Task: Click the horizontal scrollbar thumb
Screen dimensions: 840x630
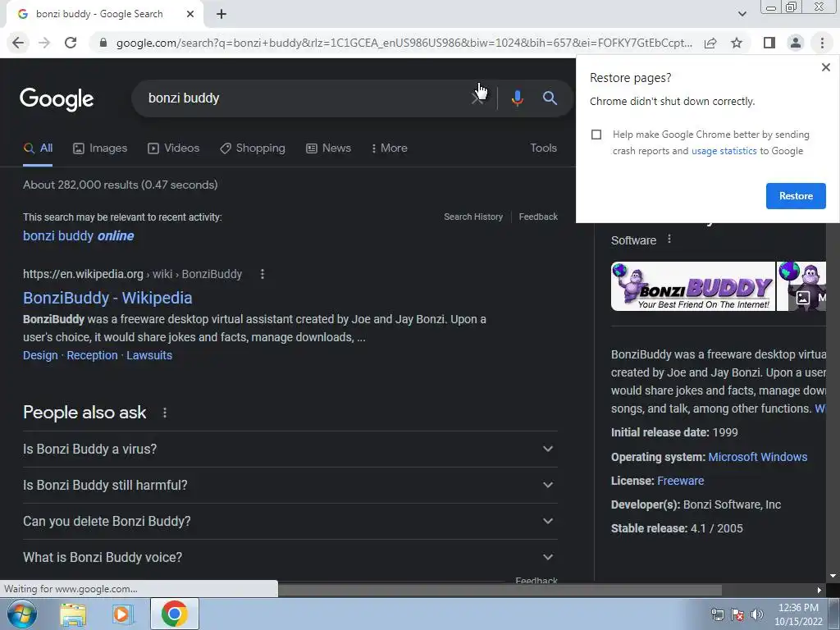Action: pyautogui.click(x=500, y=591)
